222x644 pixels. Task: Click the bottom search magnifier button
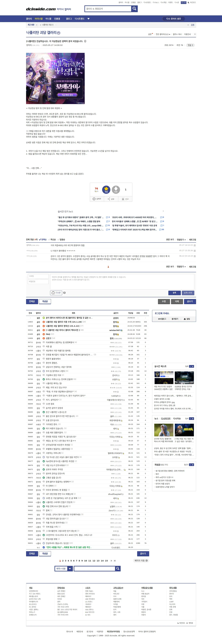coord(118,569)
